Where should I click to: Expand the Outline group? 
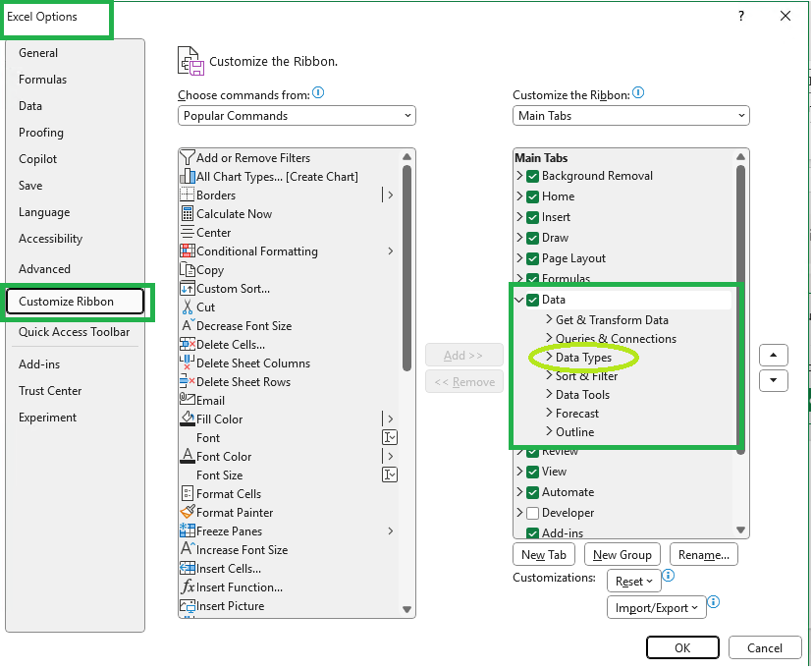tap(550, 431)
